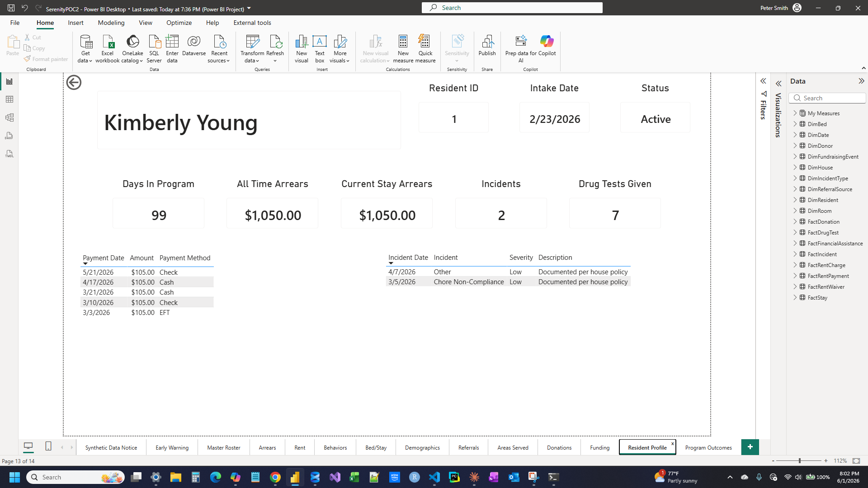Screen dimensions: 868x488
Task: Click the report back arrow button
Action: pyautogui.click(x=74, y=83)
